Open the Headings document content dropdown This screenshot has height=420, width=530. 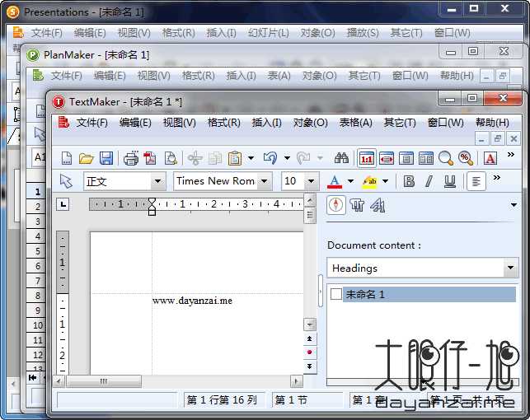pos(510,268)
